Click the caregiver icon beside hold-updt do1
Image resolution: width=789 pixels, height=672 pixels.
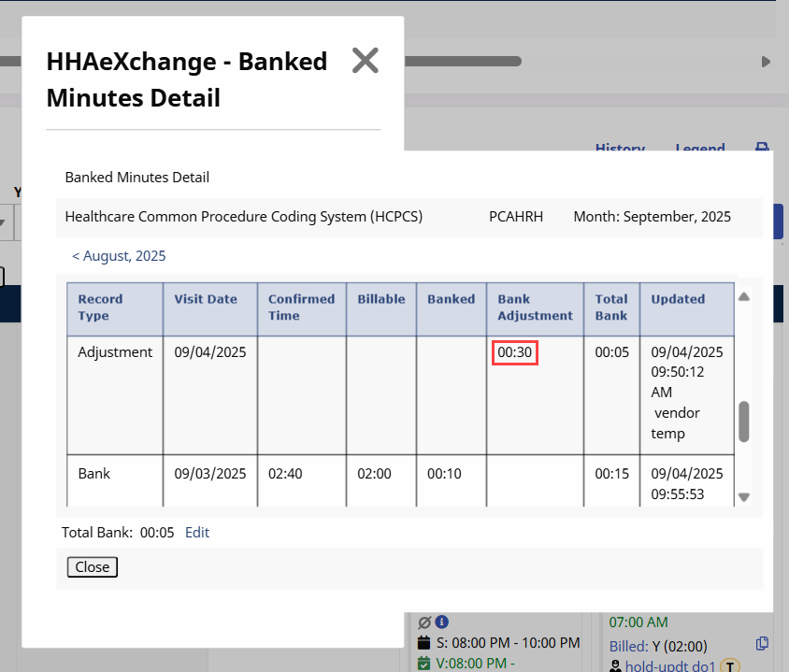coord(615,665)
